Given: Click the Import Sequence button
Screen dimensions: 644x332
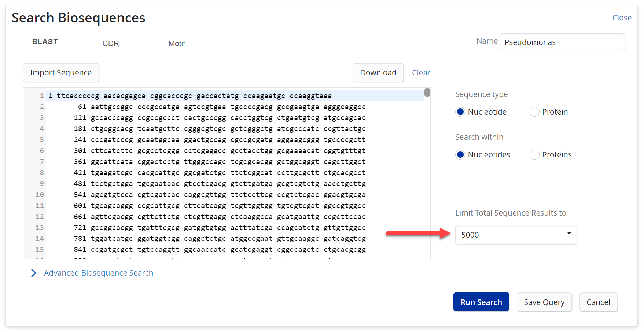Looking at the screenshot, I should pyautogui.click(x=61, y=73).
